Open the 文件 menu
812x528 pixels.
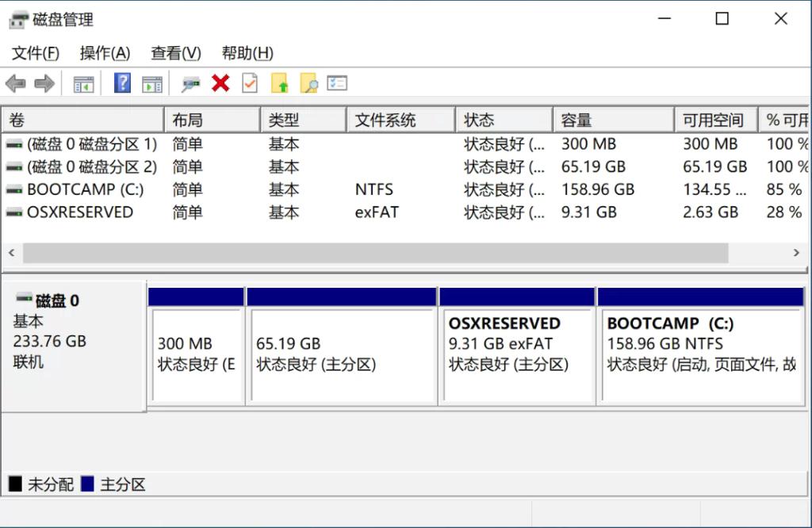33,53
